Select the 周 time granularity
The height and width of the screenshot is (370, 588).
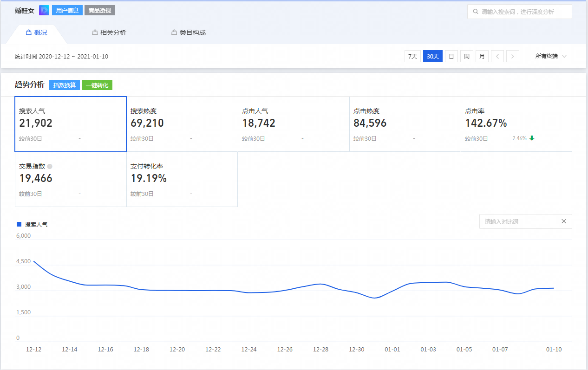tap(466, 56)
